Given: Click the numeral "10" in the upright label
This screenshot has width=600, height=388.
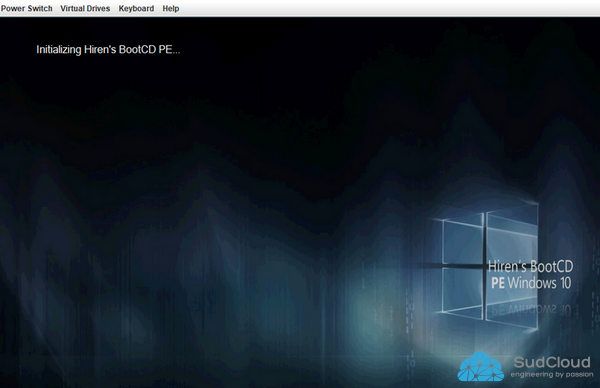Looking at the screenshot, I should [x=566, y=283].
